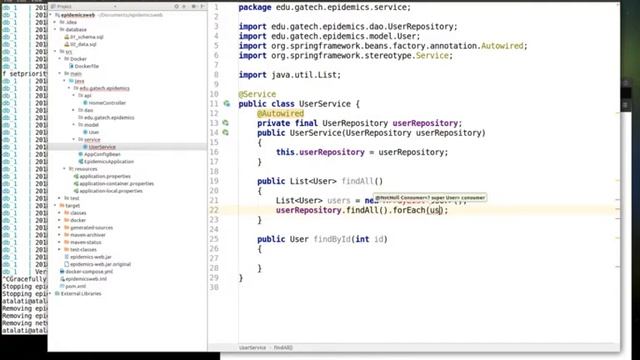Screen dimensions: 640x360
Task: Click the gutter icon on line 14
Action: tap(225, 133)
